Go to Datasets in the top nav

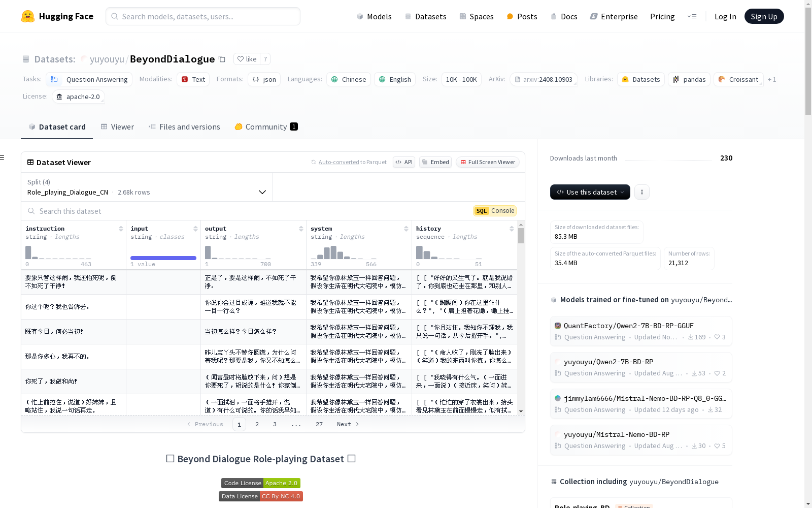[425, 16]
